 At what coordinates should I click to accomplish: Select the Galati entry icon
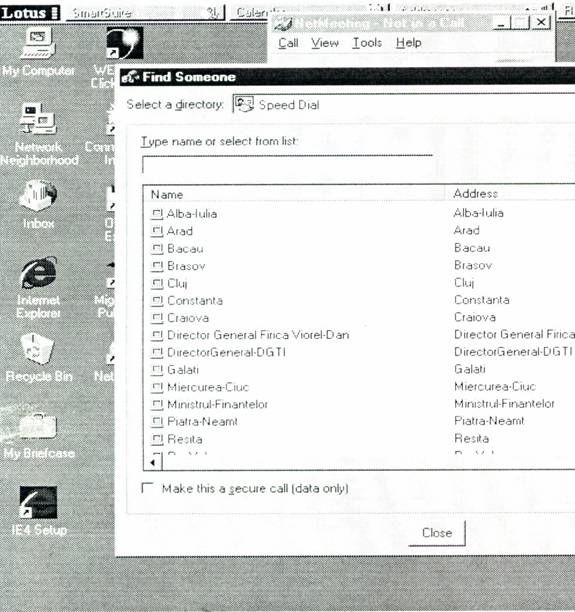pyautogui.click(x=157, y=370)
